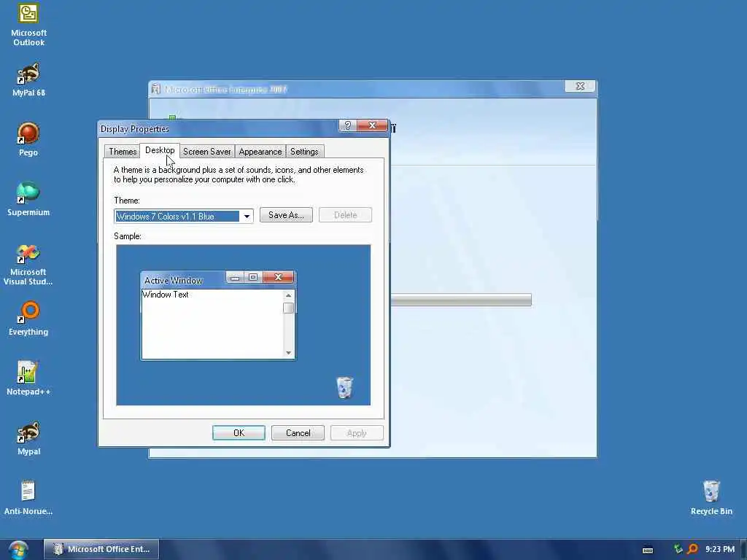Select the Supermium desktop icon
Viewport: 747px width, 560px height.
(28, 199)
